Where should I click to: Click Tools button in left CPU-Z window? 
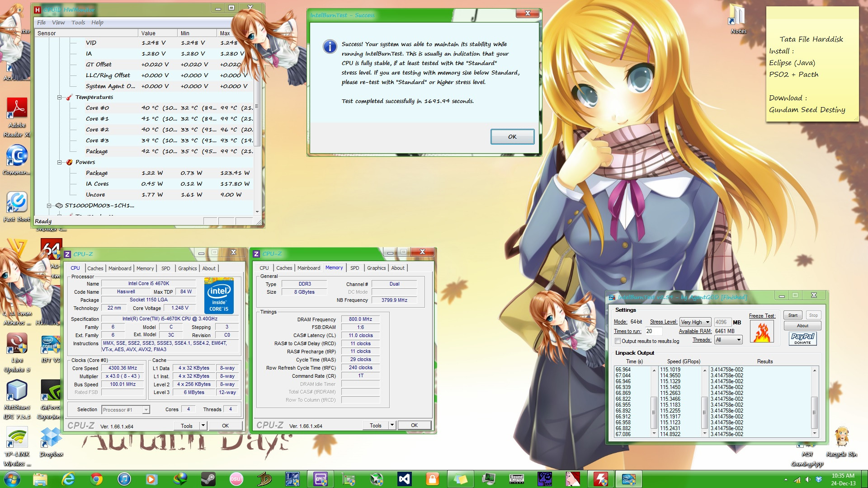[187, 426]
